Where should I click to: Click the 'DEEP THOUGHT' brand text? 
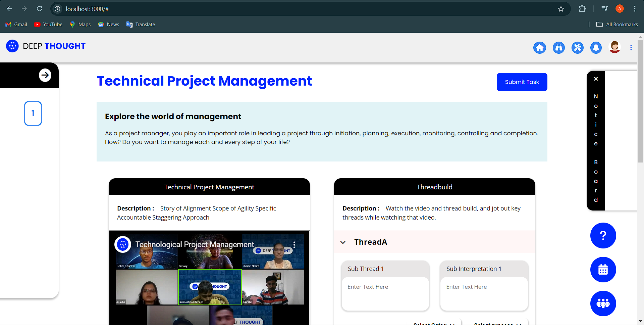[54, 46]
